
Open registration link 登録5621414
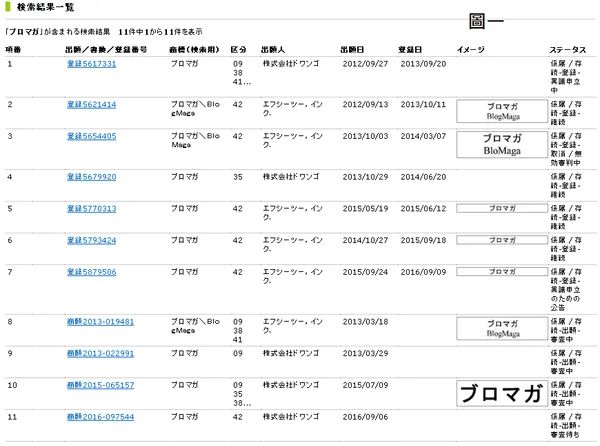point(91,105)
